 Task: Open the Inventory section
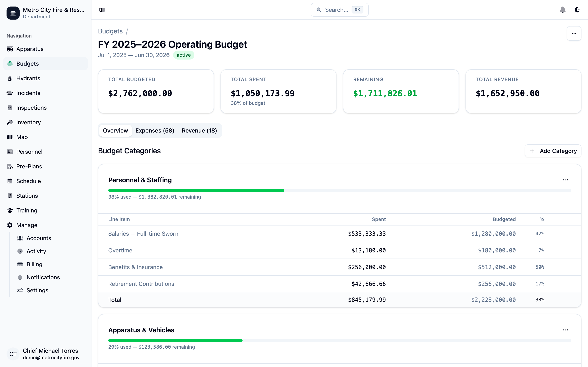point(28,122)
